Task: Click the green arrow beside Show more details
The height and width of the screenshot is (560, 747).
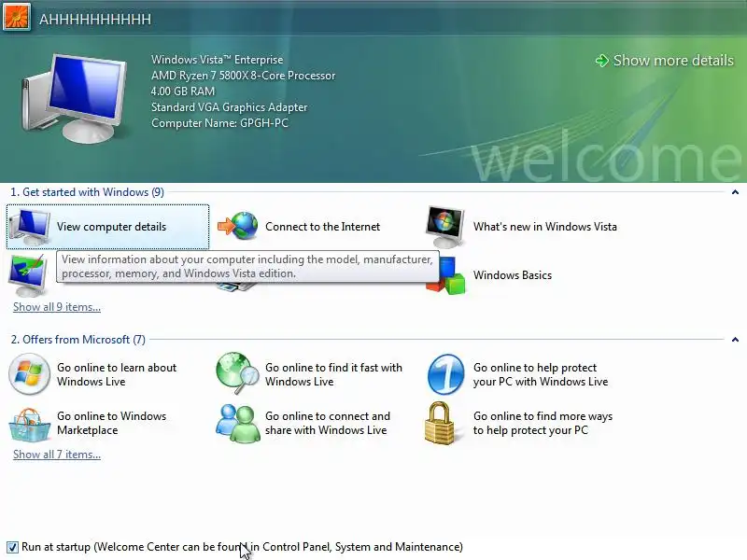Action: click(x=602, y=61)
